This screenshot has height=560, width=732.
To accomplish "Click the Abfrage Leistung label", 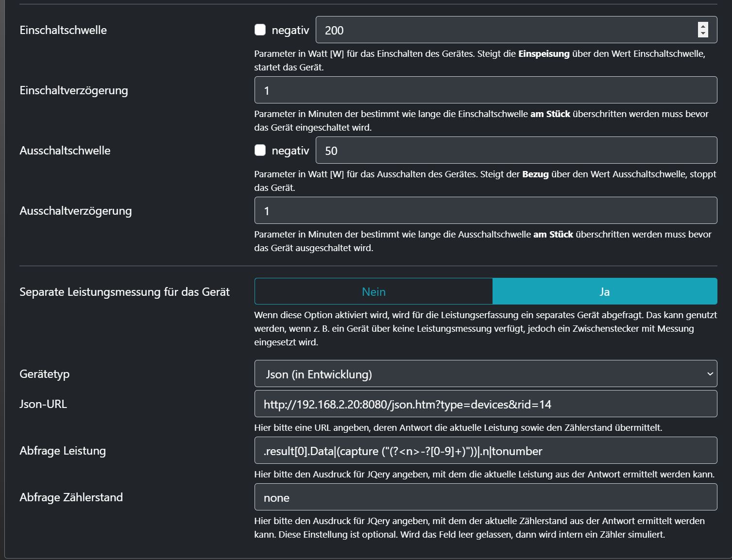I will tap(63, 451).
